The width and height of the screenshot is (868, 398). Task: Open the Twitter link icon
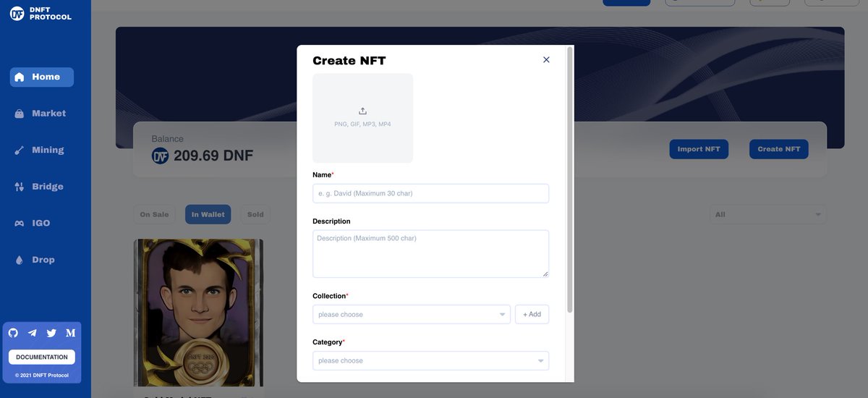click(x=51, y=333)
